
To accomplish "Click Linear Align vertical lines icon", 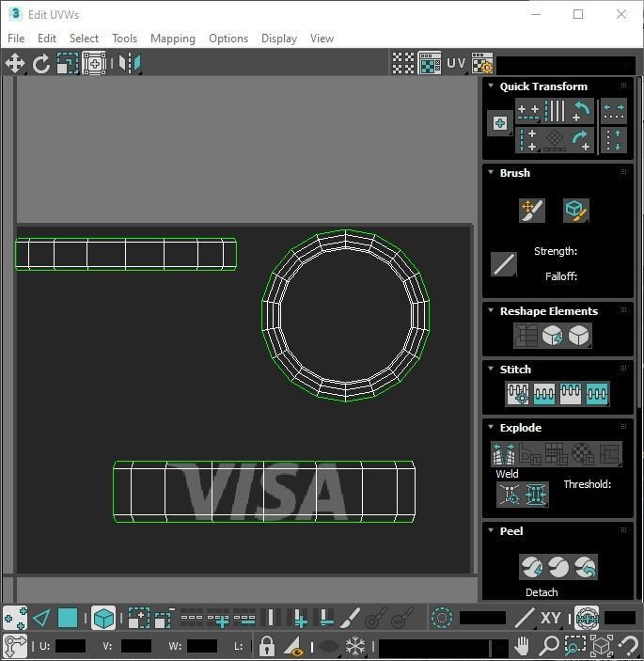I will point(555,111).
